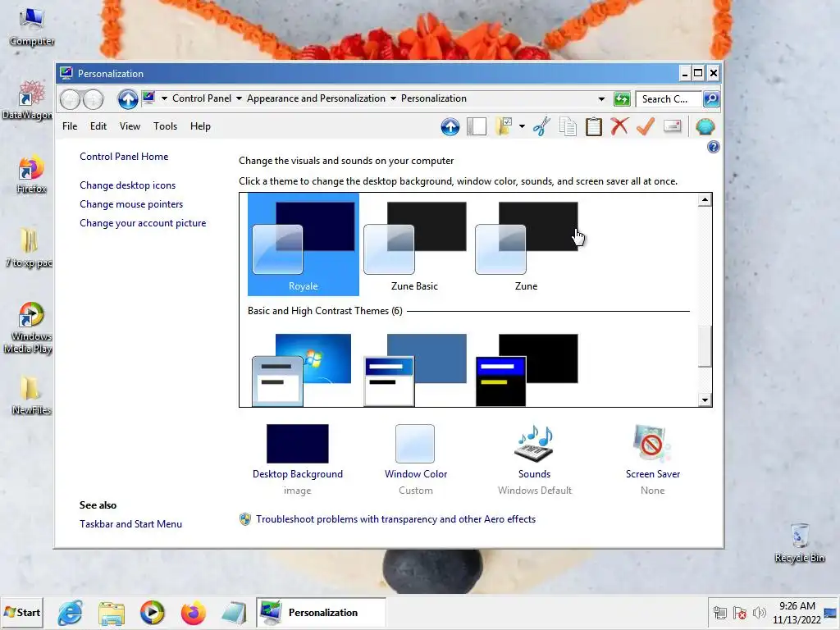Open Internet Explorer from the taskbar
This screenshot has width=840, height=630.
pos(71,613)
